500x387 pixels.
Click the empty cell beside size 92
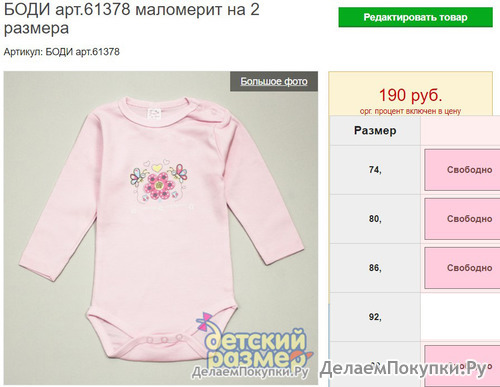pos(460,317)
